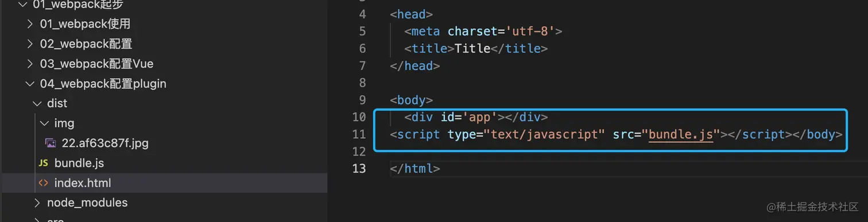
Task: Collapse the 04_webpack配置plugin folder chevron
Action: (x=30, y=84)
